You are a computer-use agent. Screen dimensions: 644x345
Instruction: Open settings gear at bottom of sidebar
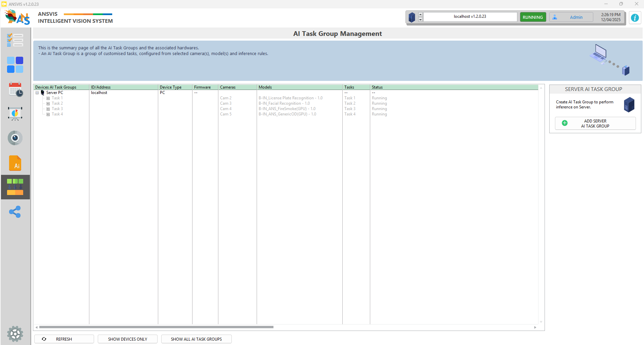coord(15,334)
